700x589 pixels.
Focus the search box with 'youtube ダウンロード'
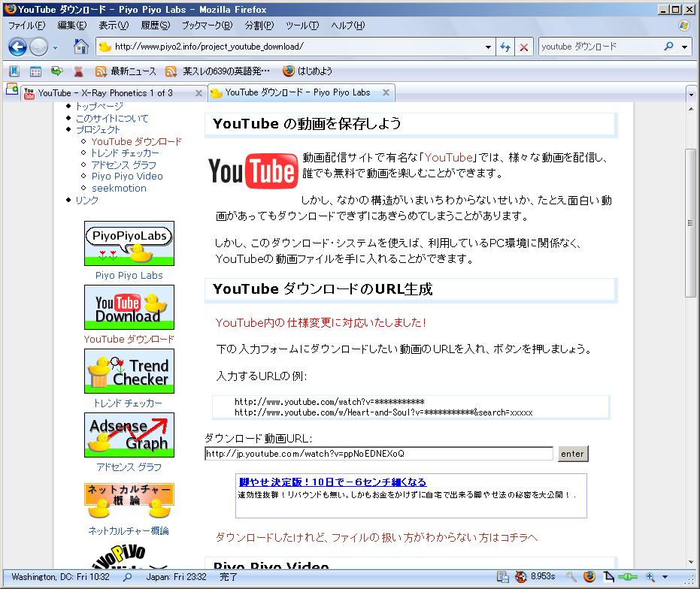601,47
